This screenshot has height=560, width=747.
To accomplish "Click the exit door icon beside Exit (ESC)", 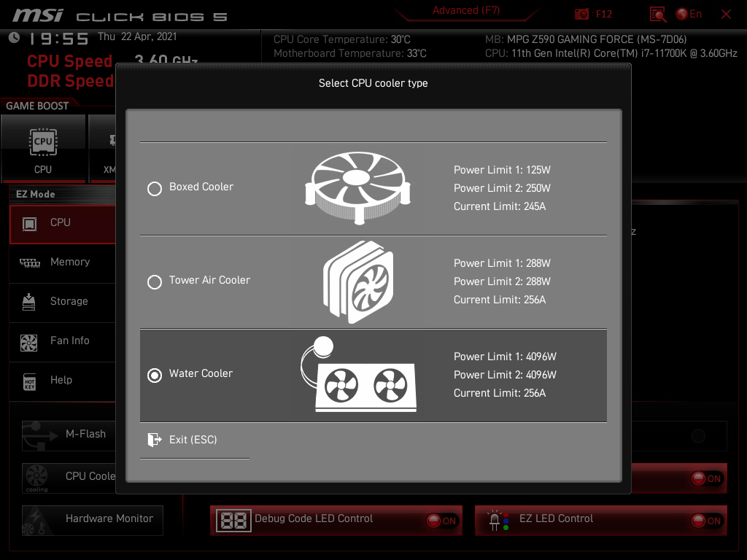I will pyautogui.click(x=155, y=440).
